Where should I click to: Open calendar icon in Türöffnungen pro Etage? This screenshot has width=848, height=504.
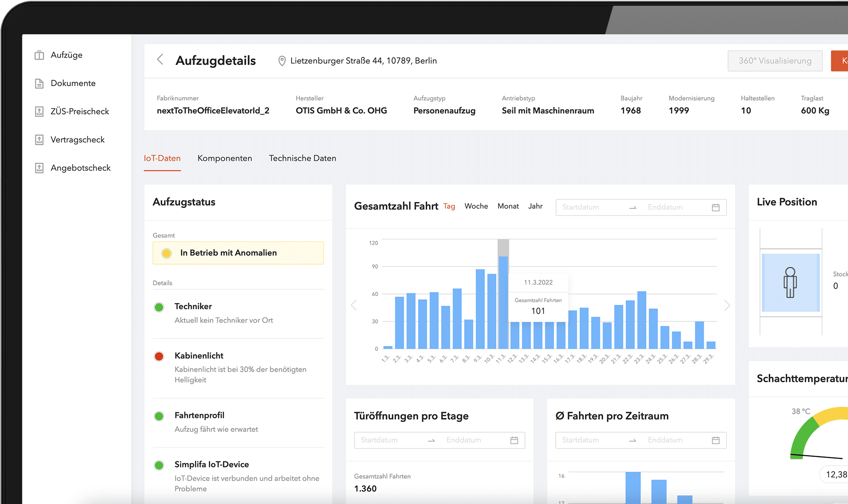point(514,440)
